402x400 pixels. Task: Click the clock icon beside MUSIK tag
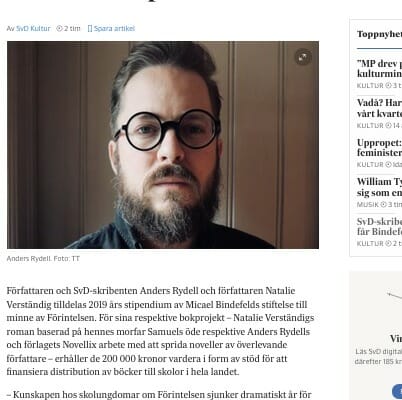pos(383,204)
